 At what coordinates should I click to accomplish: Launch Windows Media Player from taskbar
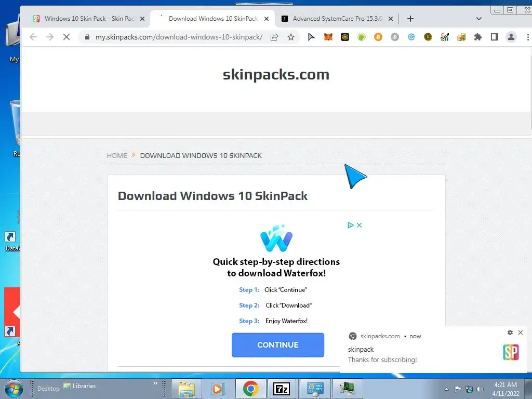coord(218,389)
